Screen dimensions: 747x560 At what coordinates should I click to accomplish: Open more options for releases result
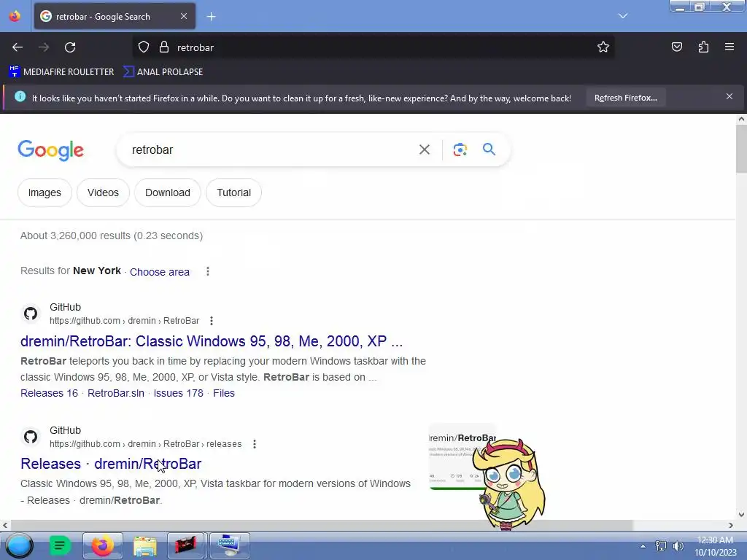[255, 444]
